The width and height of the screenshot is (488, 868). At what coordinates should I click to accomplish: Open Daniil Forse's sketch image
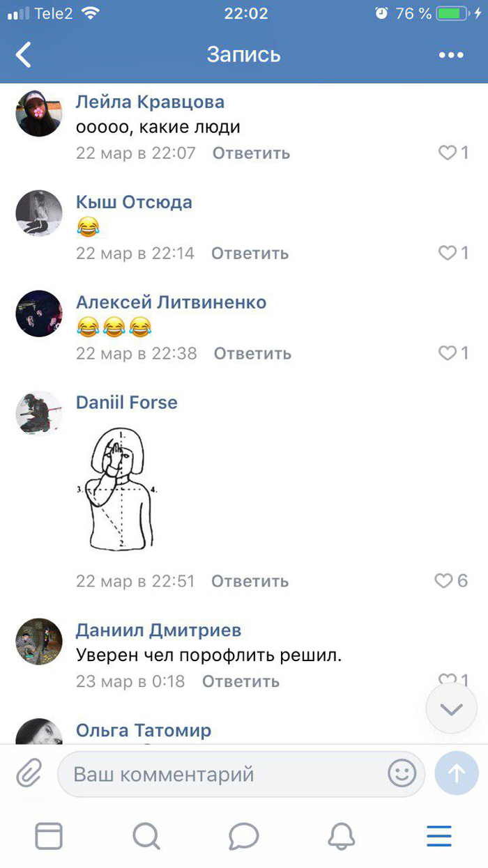[119, 488]
